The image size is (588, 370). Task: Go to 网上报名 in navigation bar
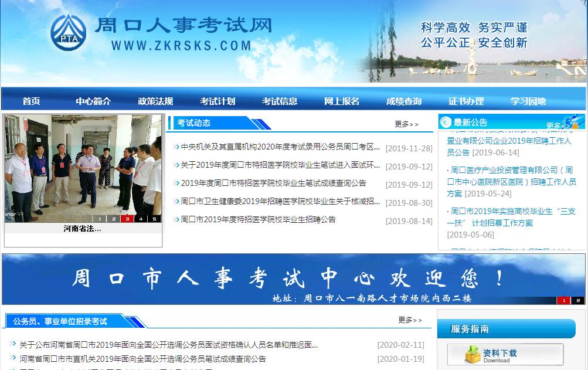[x=342, y=101]
